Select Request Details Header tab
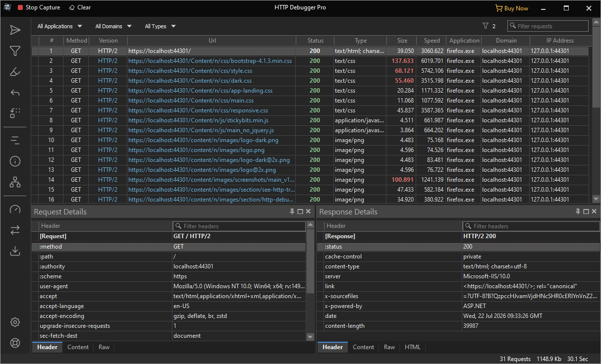The height and width of the screenshot is (364, 601). pos(48,347)
